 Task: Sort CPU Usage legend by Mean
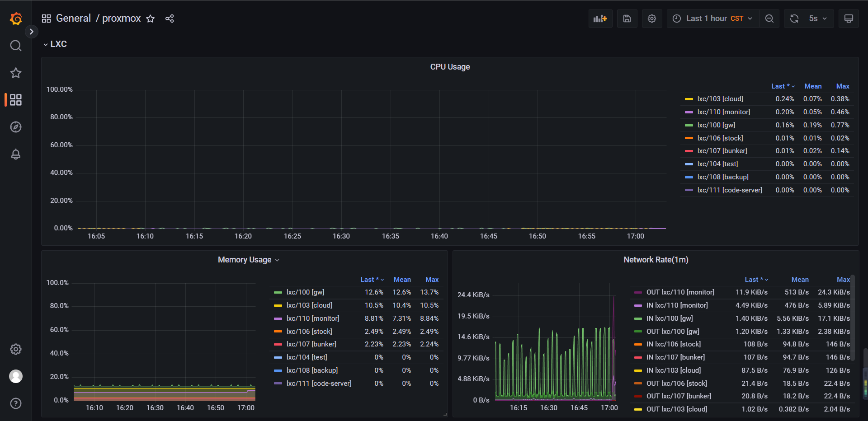(812, 86)
